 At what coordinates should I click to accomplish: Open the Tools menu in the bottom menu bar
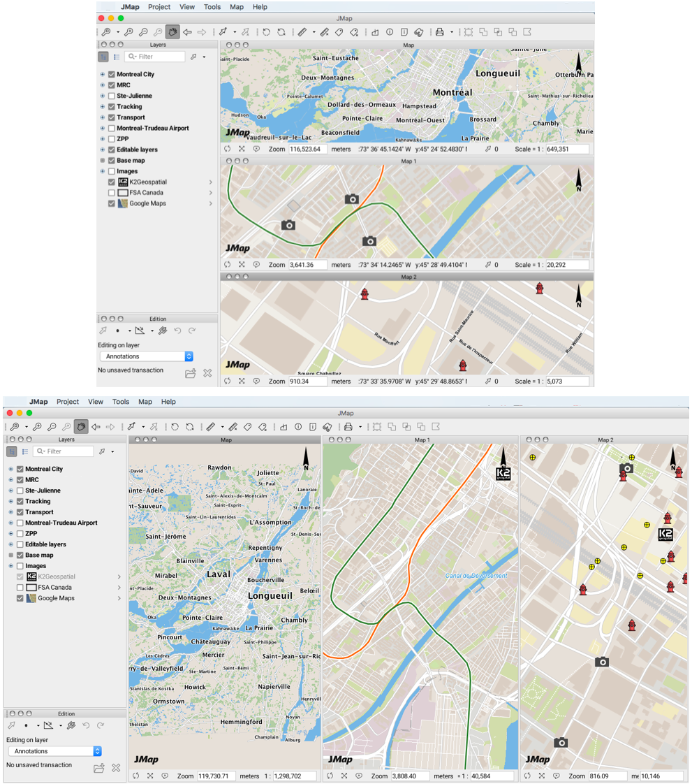coord(121,402)
